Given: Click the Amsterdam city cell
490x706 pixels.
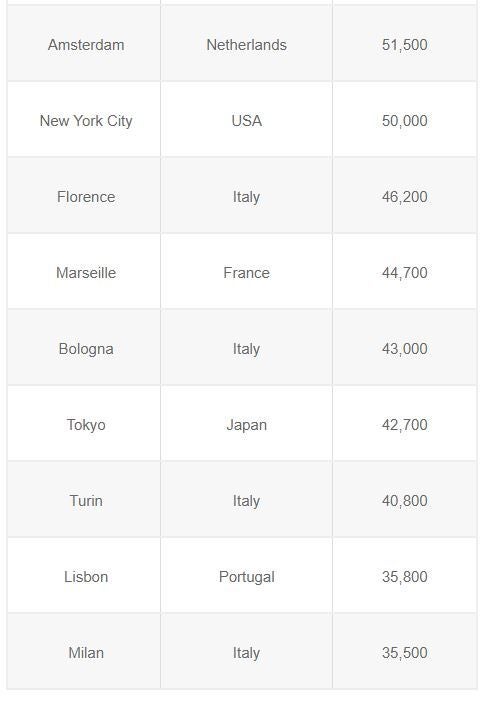Looking at the screenshot, I should [84, 44].
